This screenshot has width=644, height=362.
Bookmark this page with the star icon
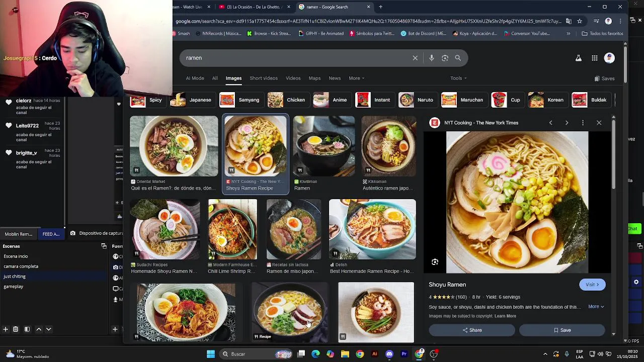[580, 21]
